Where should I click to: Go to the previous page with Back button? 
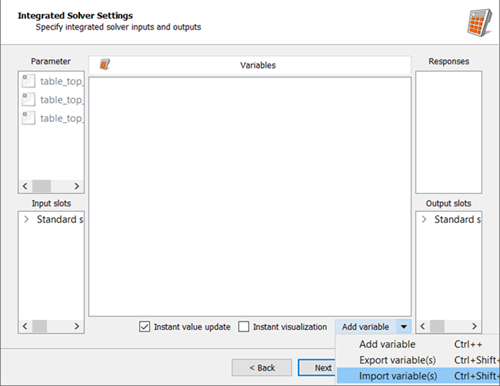[262, 368]
